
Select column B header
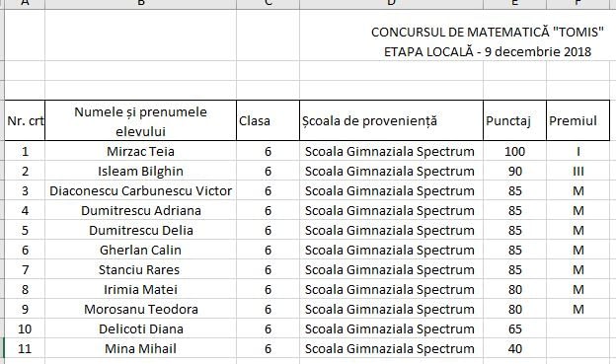140,4
